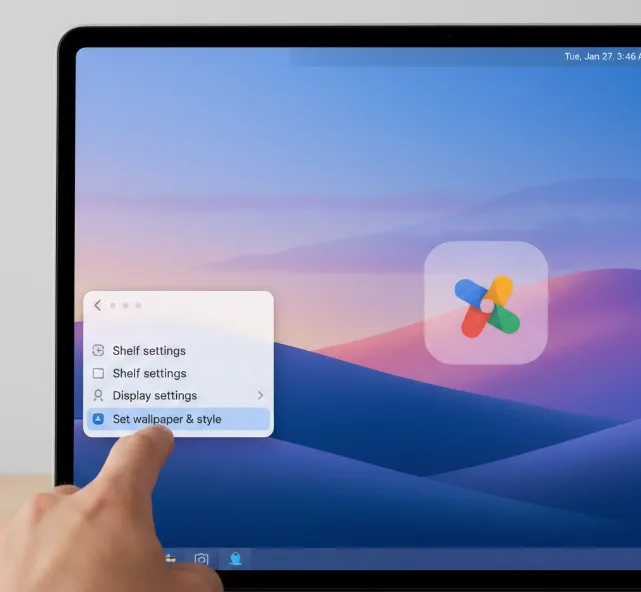Open the blue person icon in the shelf

click(235, 559)
